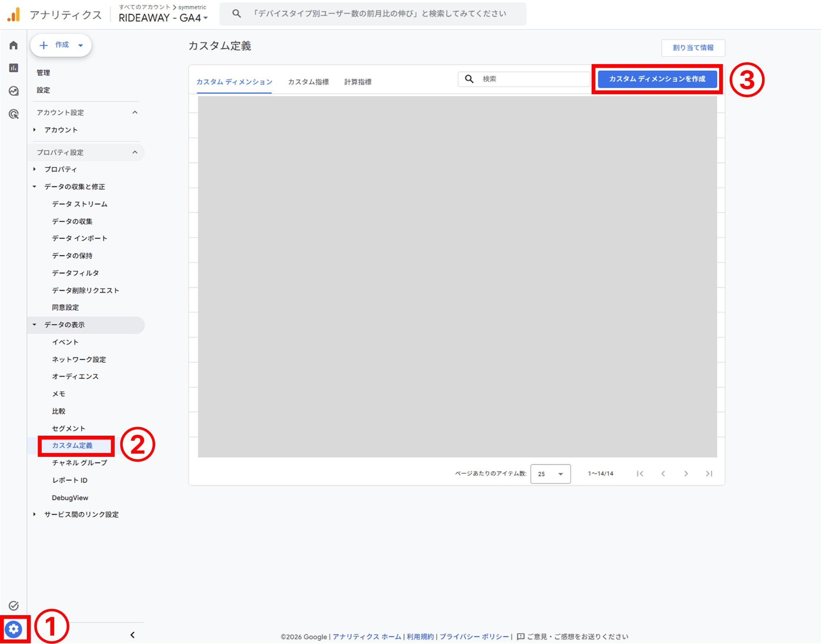This screenshot has height=644, width=821.
Task: Expand the アカウント tree item
Action: tap(34, 130)
